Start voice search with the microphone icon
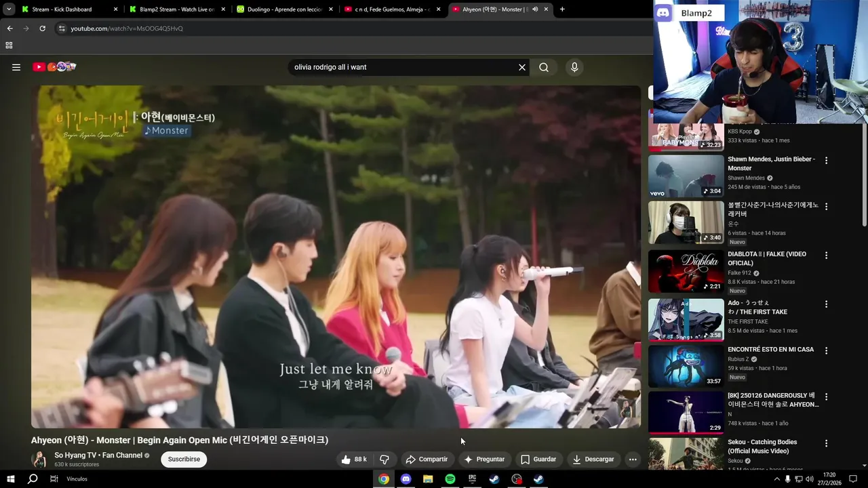Viewport: 868px width, 488px height. (x=574, y=67)
